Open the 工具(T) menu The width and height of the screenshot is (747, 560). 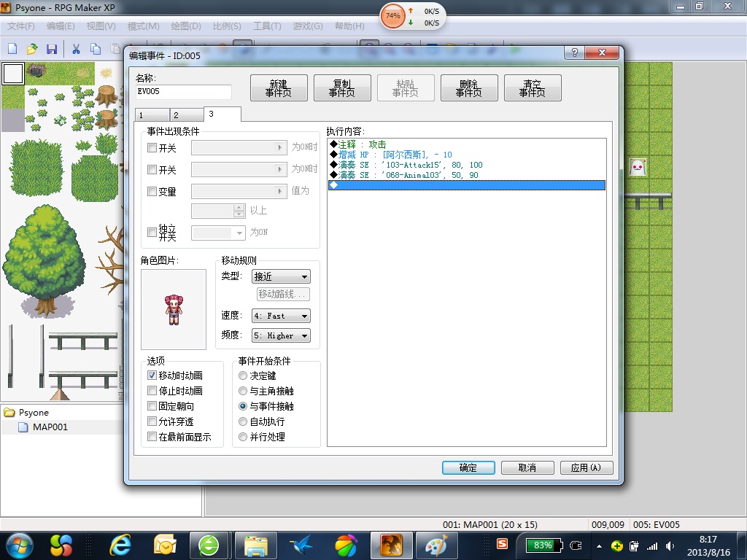point(267,26)
